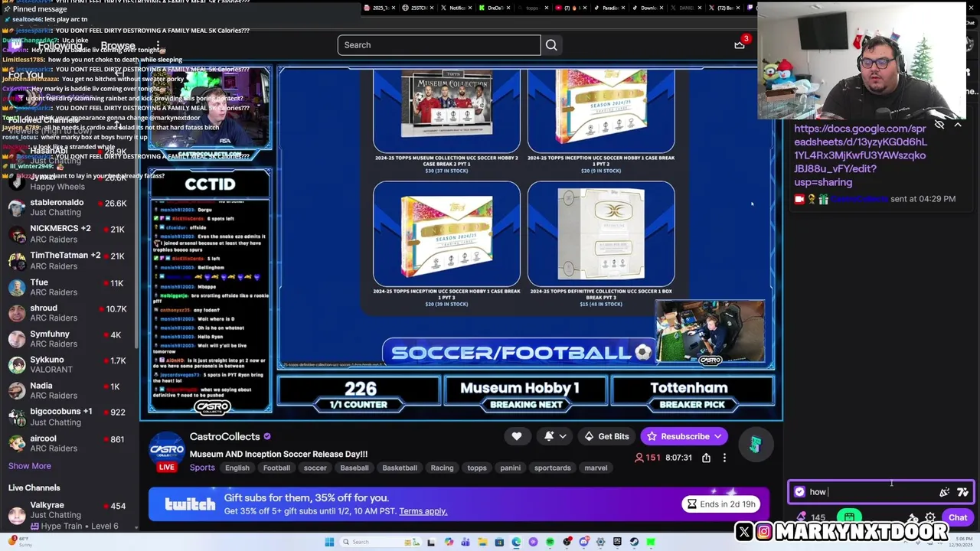
Task: Open chat settings gear
Action: pyautogui.click(x=930, y=518)
